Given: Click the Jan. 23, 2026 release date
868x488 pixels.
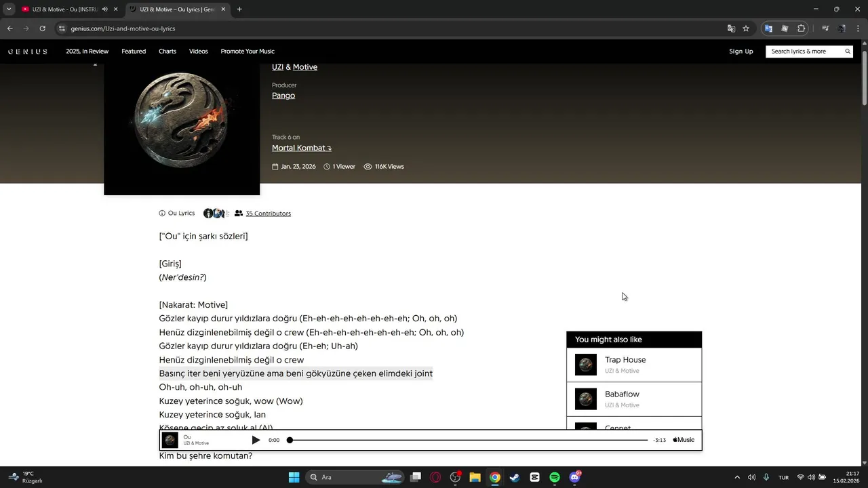Looking at the screenshot, I should 294,167.
